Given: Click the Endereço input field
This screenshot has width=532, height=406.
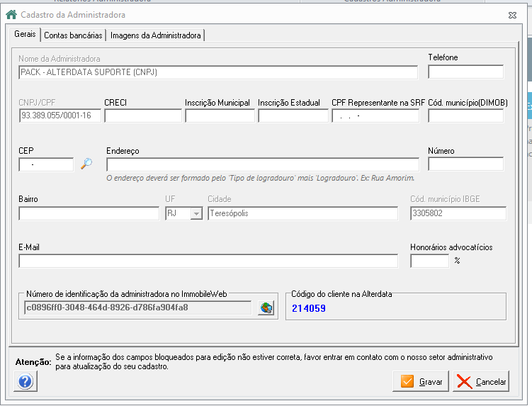Looking at the screenshot, I should pos(263,164).
